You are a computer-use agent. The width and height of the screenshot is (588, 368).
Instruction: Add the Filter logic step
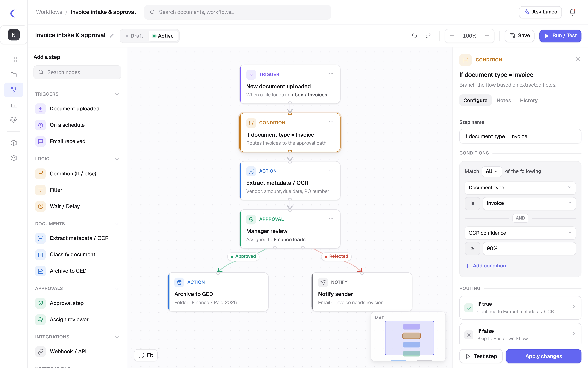[x=77, y=190]
